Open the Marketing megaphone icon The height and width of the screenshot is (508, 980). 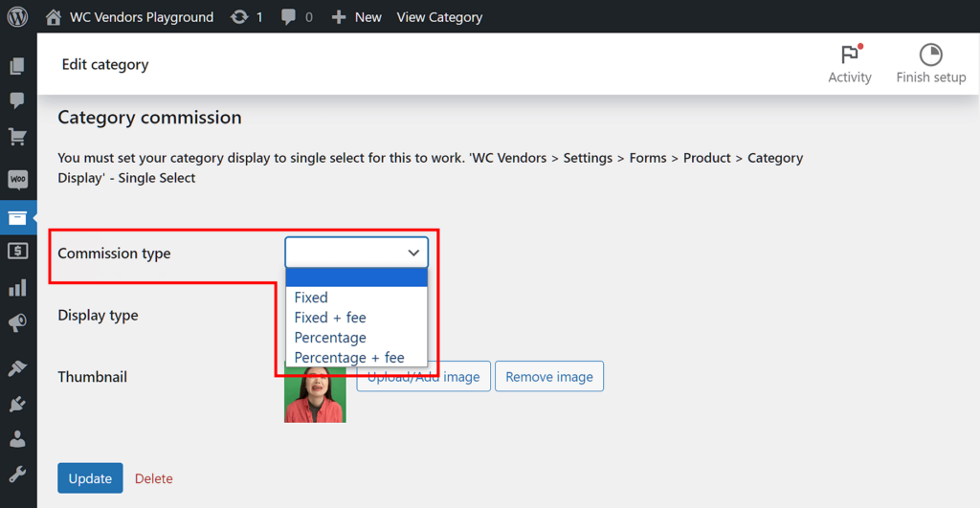17,323
